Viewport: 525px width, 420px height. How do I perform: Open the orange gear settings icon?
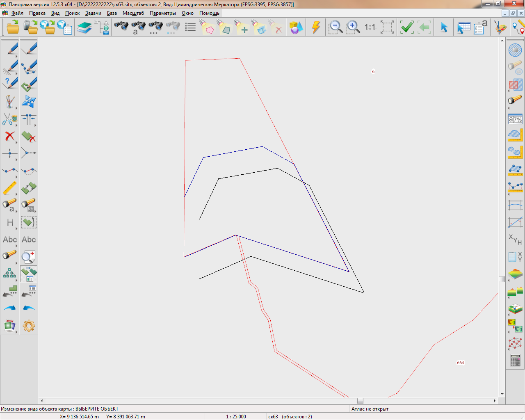click(29, 326)
